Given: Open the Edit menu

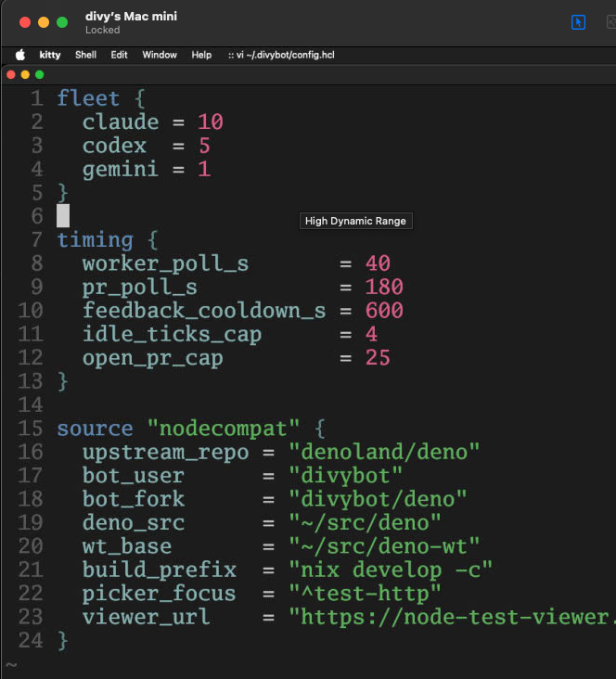Looking at the screenshot, I should pos(119,55).
